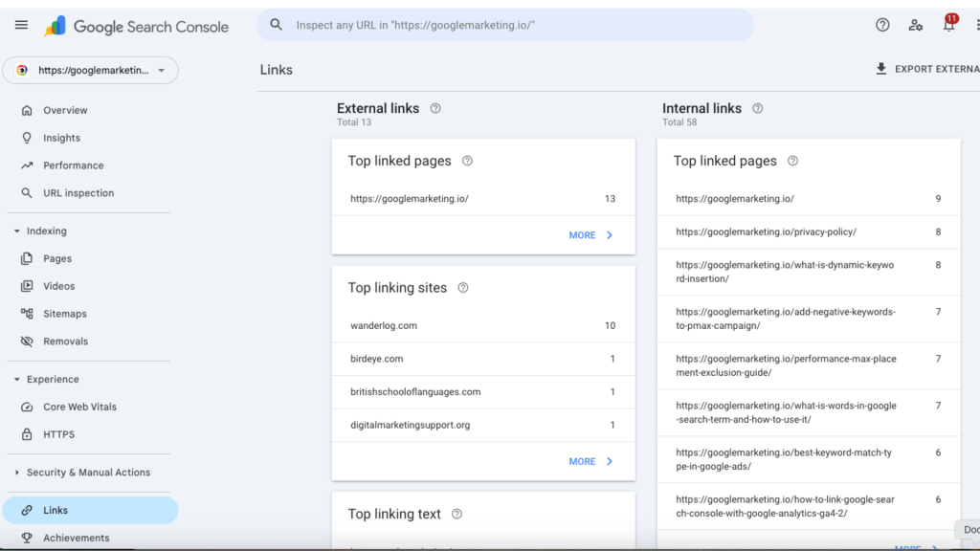Click MORE under Top linking sites
Image resolution: width=980 pixels, height=551 pixels.
(x=590, y=461)
